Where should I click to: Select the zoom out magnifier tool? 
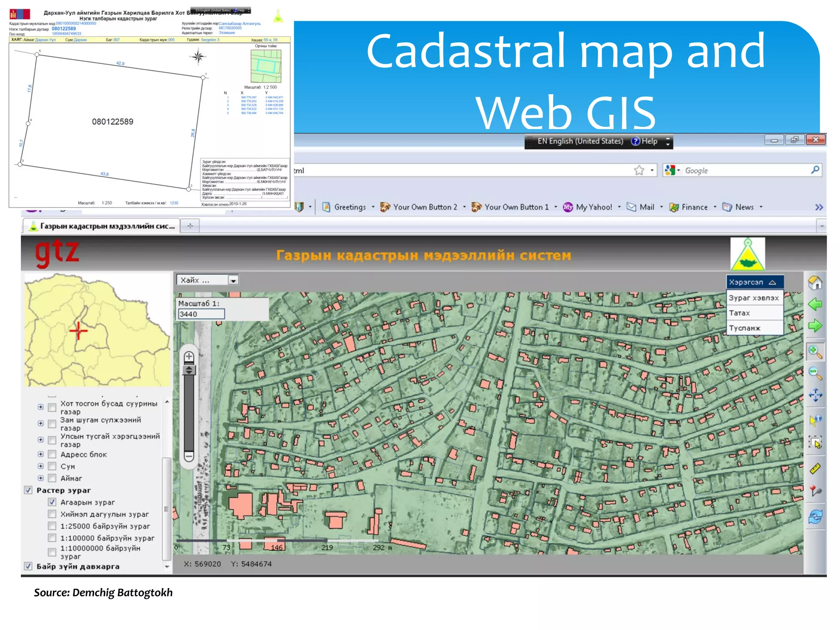click(815, 373)
